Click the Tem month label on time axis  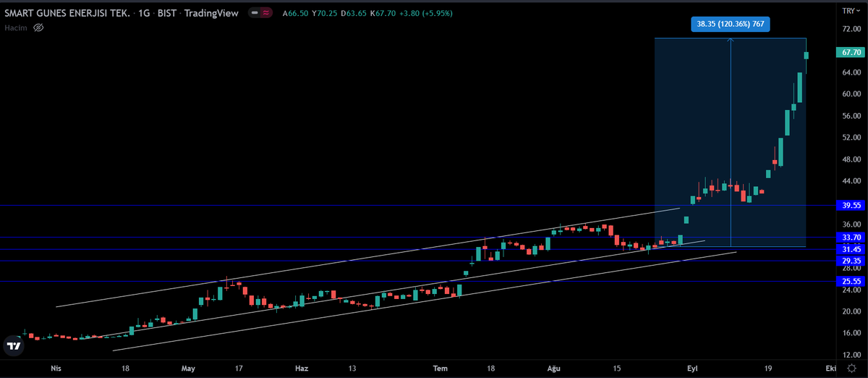(x=441, y=369)
